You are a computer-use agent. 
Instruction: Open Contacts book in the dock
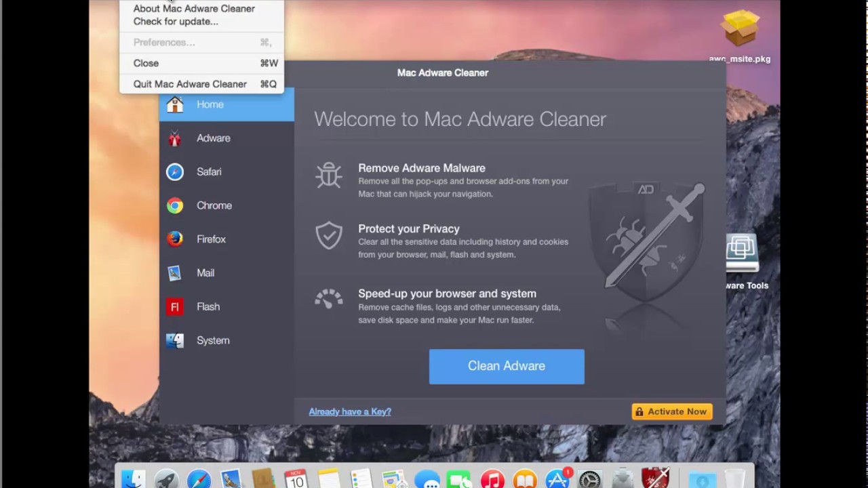click(x=264, y=480)
